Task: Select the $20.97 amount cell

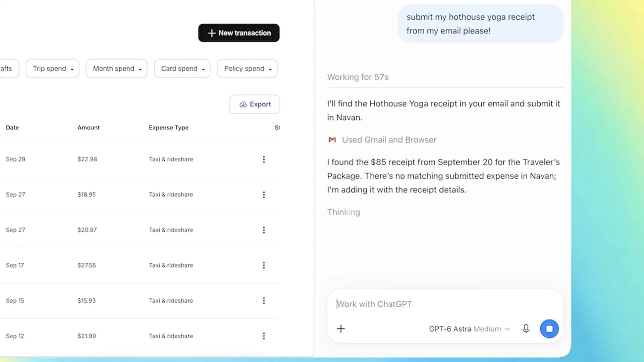Action: coord(87,230)
